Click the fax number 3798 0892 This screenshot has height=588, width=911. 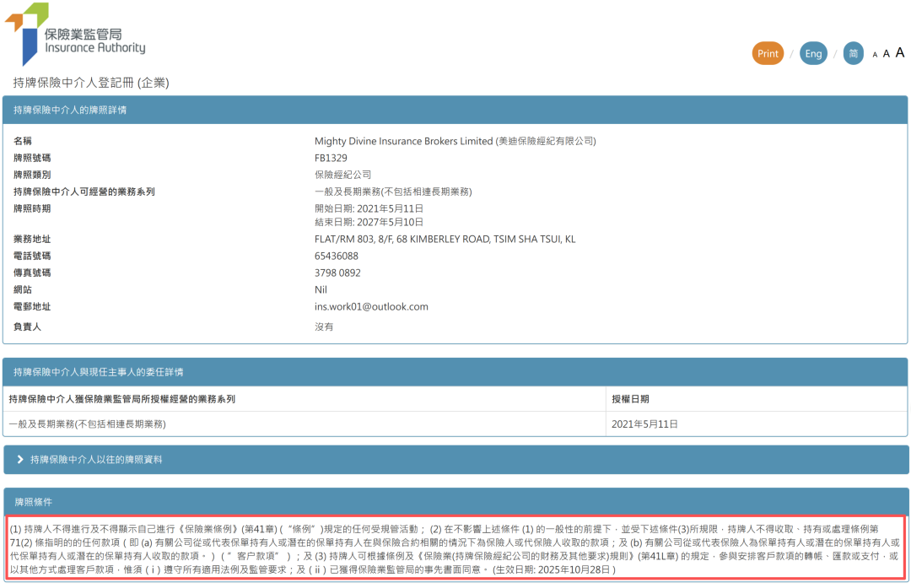337,272
